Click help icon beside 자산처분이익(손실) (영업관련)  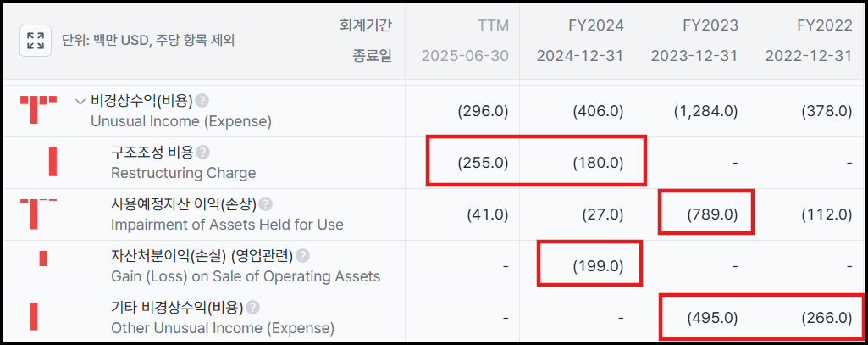pos(303,256)
